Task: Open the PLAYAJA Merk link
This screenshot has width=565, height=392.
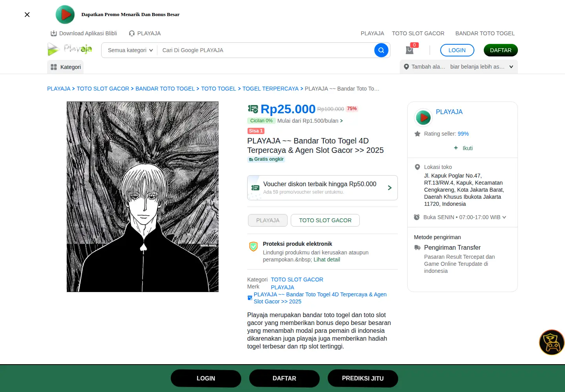Action: coord(282,287)
